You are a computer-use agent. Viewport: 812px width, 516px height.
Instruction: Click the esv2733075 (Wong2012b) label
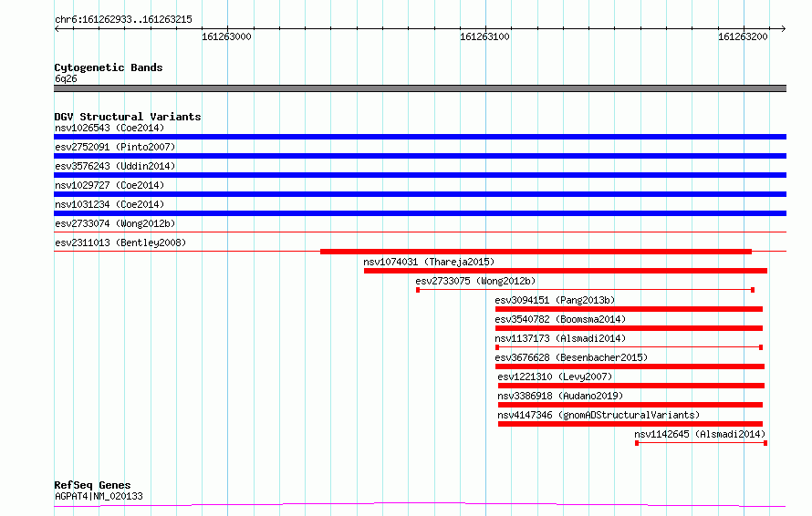[475, 281]
